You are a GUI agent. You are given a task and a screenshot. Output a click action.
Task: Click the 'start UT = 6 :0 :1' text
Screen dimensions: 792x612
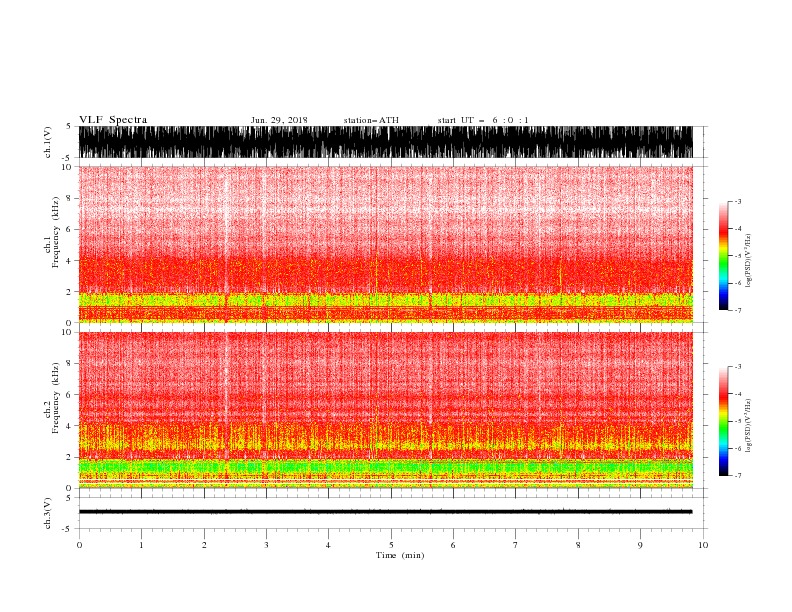coord(483,120)
